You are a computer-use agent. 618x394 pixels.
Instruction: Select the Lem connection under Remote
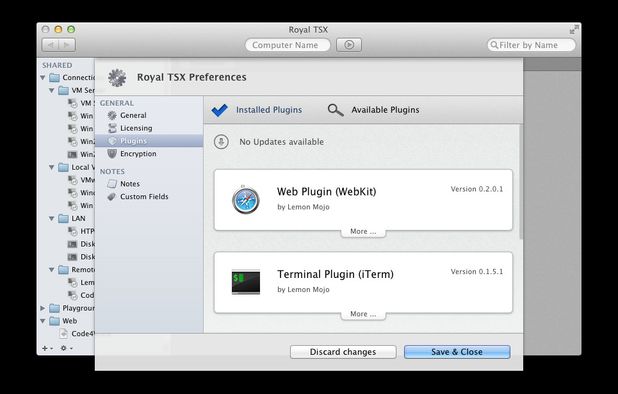[81, 282]
